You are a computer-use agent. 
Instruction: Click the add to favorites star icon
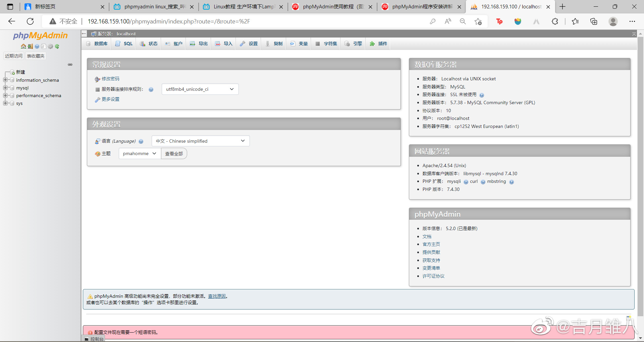(x=478, y=21)
